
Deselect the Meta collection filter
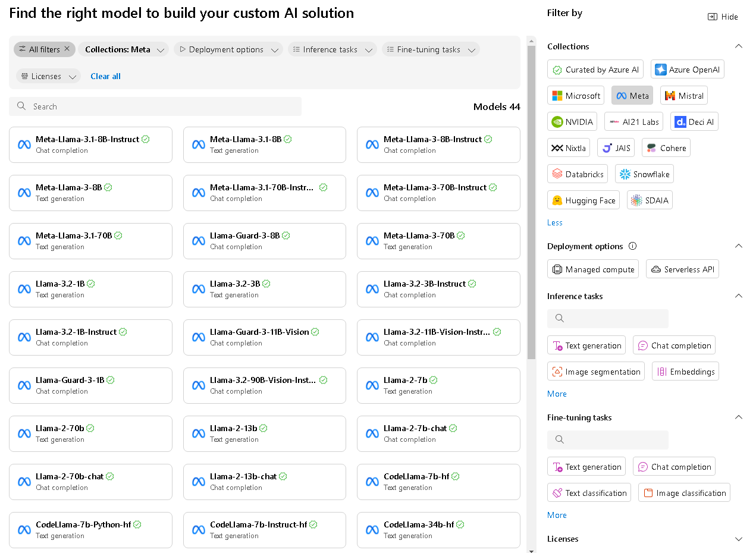tap(632, 96)
